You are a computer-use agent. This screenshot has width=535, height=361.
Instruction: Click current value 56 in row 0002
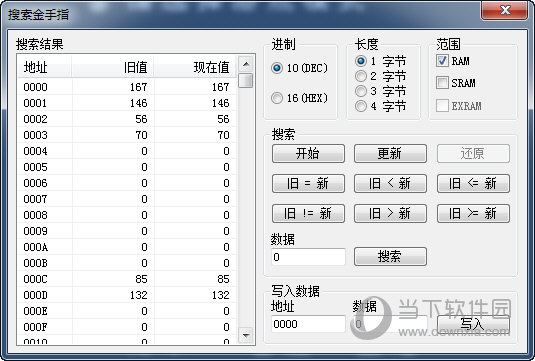223,119
